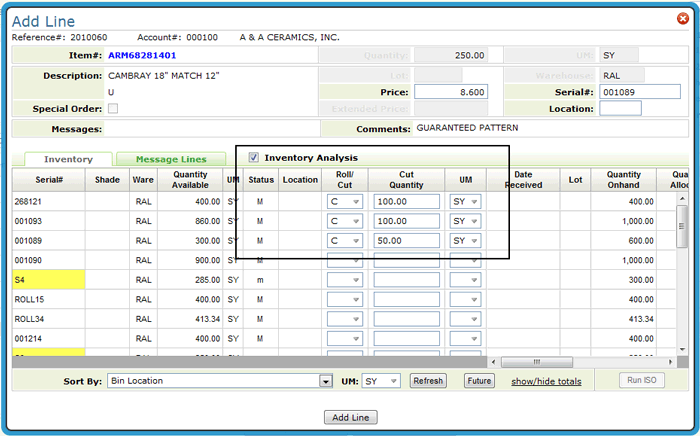Switch to the Inventory tab
700x436 pixels.
click(68, 159)
